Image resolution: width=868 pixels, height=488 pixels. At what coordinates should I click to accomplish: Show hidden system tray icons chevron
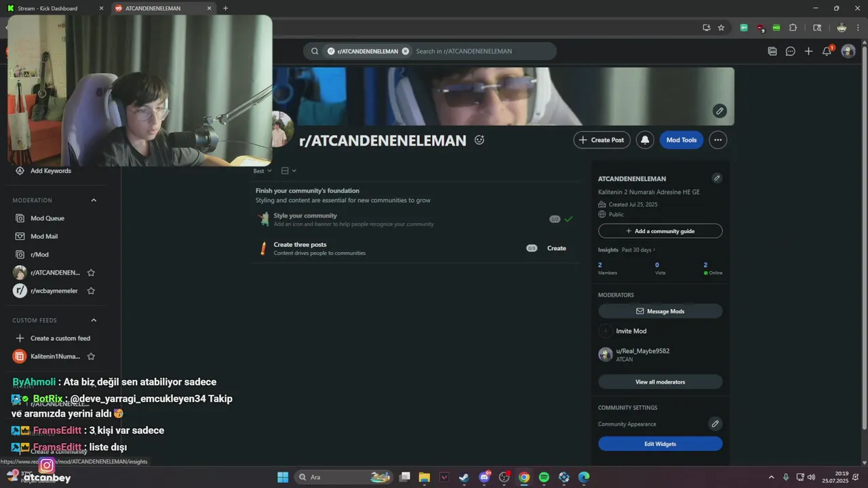pyautogui.click(x=771, y=477)
